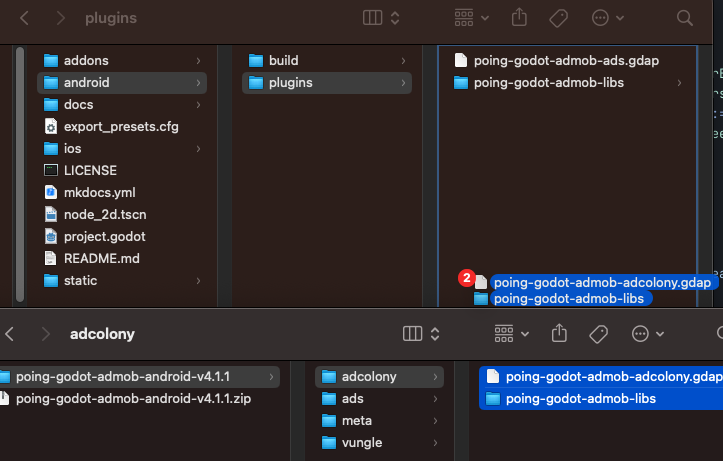The width and height of the screenshot is (723, 461).
Task: Select poing-godot-admob-libs in adcolony window
Action: (x=601, y=399)
